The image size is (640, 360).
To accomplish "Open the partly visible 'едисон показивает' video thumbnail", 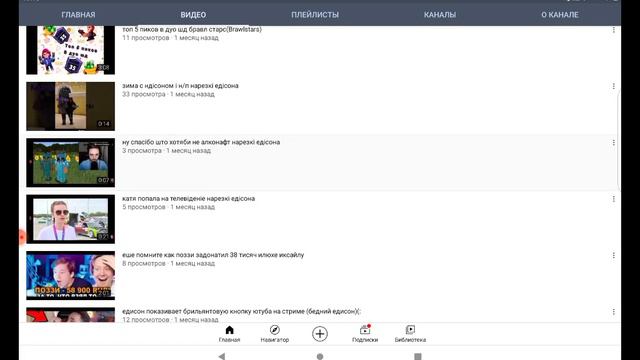I will coord(71,315).
